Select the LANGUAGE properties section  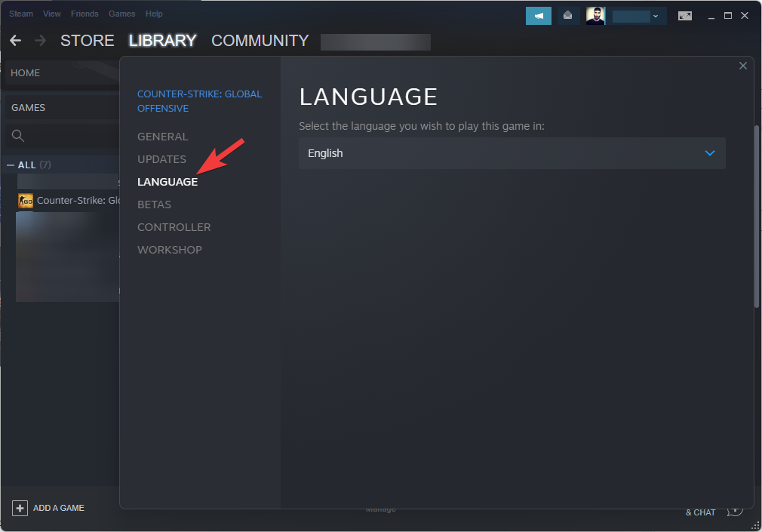[x=167, y=182]
